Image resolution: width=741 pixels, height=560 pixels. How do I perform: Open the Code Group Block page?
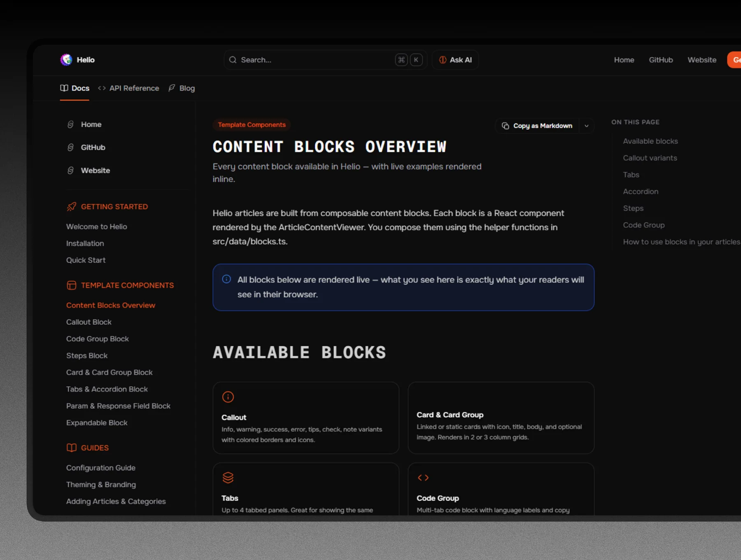click(x=98, y=339)
